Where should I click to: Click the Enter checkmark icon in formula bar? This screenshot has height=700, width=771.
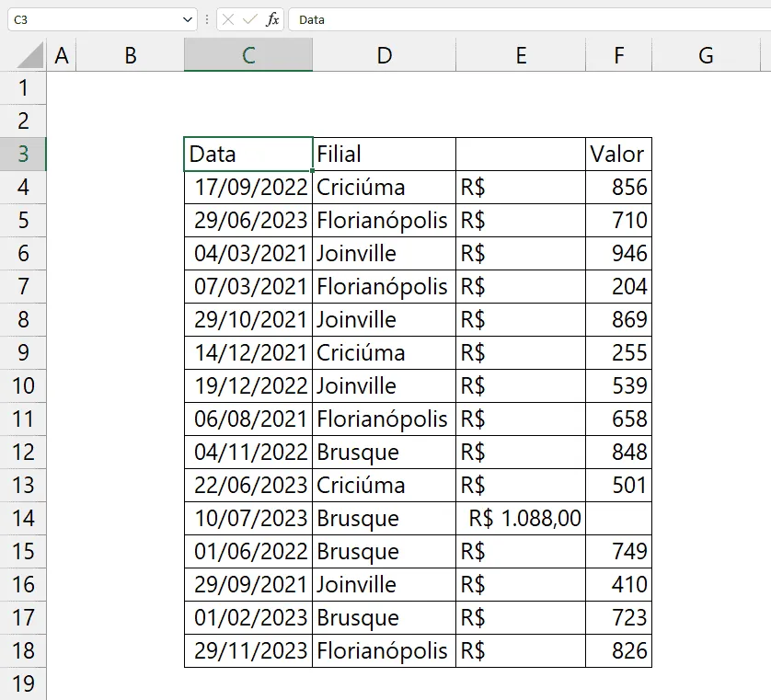[249, 19]
